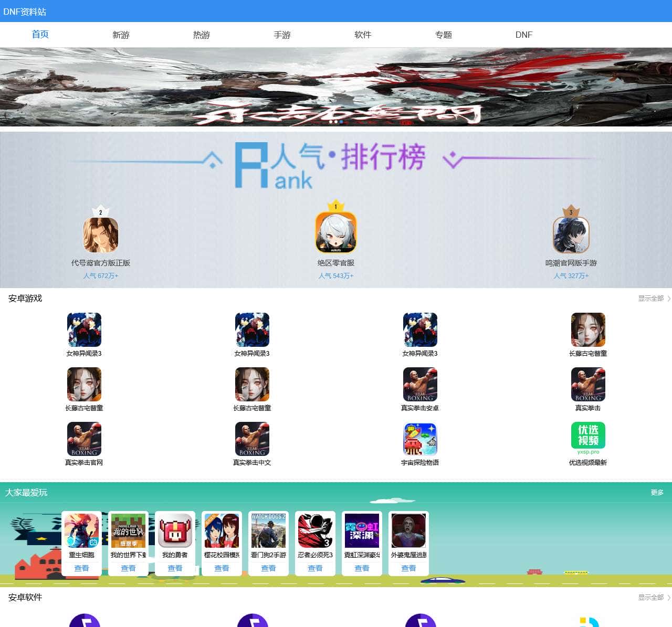Open the 手游 navigation tab
Viewport: 672px width, 627px height.
tap(282, 35)
